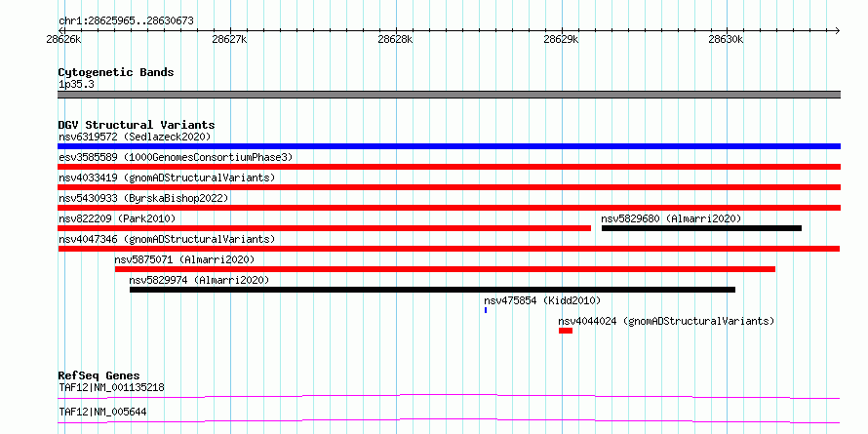Click the 28629k ruler tick label
The image size is (868, 434).
[561, 39]
